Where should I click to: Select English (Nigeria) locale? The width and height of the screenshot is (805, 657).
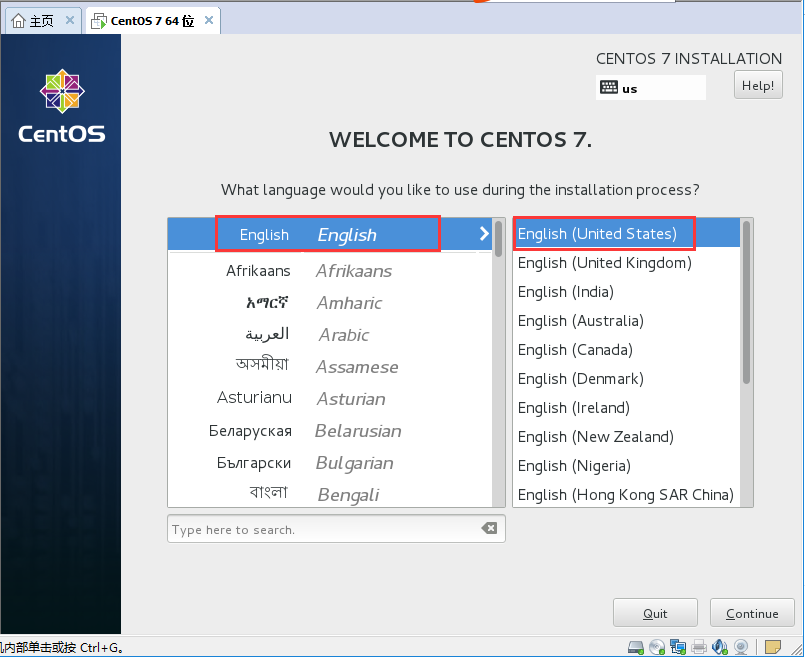pyautogui.click(x=626, y=466)
